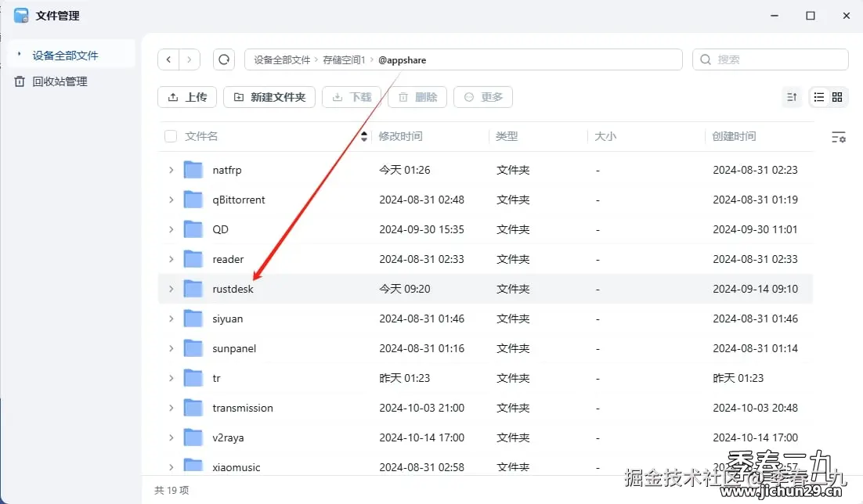This screenshot has height=504, width=863.
Task: Expand the siyuan folder row
Action: point(172,319)
